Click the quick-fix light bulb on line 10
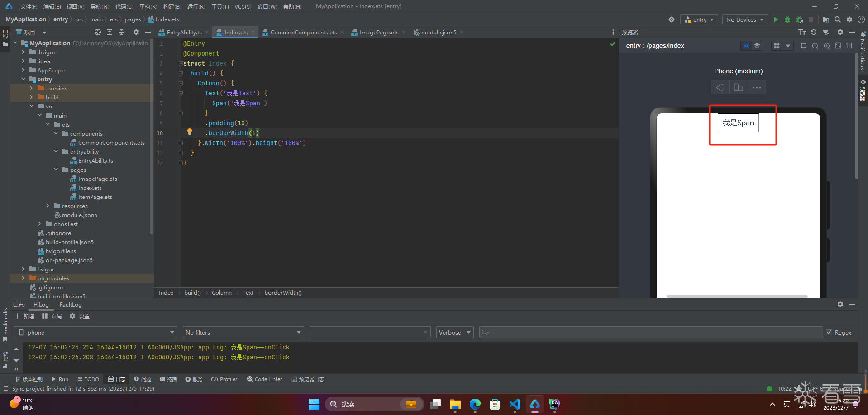 [190, 132]
